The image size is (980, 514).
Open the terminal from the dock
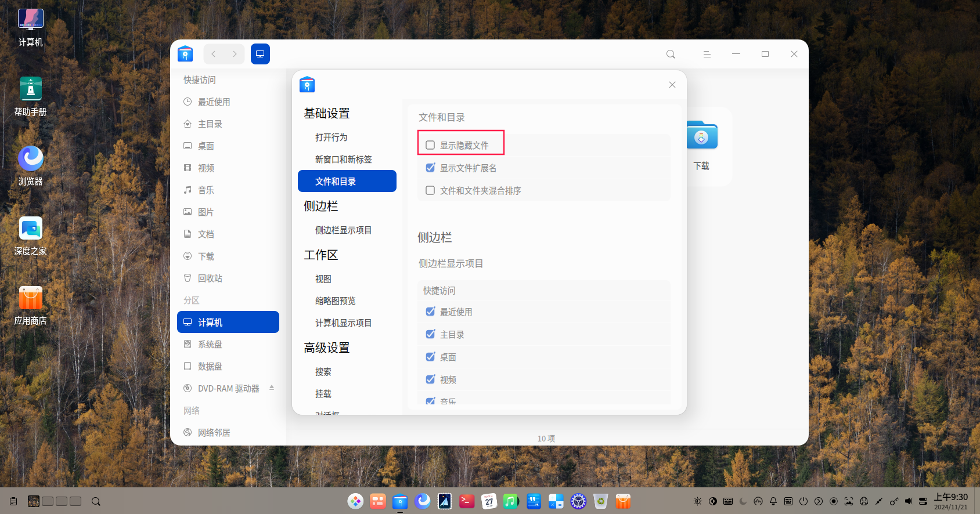click(x=467, y=501)
